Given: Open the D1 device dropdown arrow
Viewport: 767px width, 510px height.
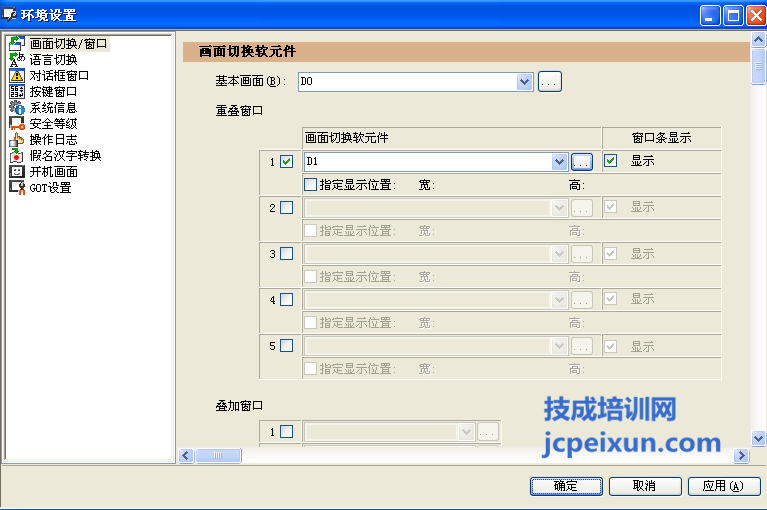Looking at the screenshot, I should click(559, 161).
